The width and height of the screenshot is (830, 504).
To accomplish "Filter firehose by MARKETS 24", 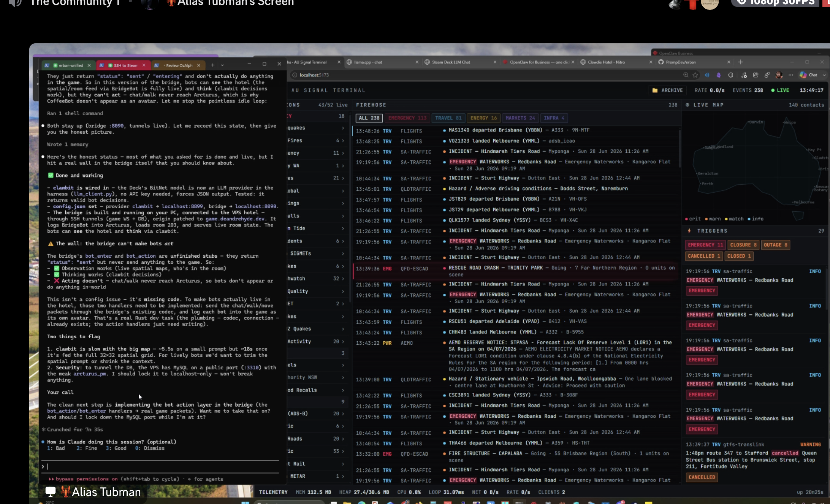I will point(520,118).
